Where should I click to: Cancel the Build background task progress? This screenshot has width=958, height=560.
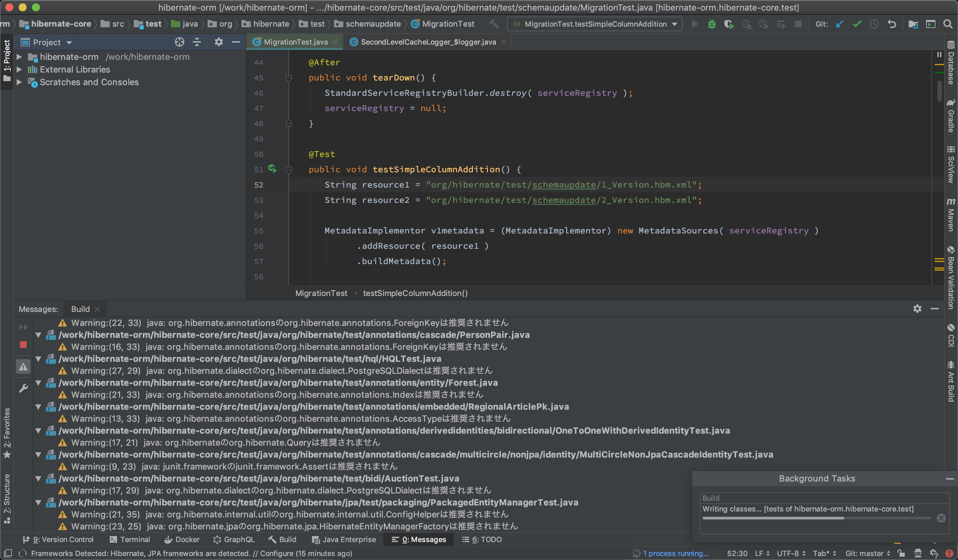941,518
